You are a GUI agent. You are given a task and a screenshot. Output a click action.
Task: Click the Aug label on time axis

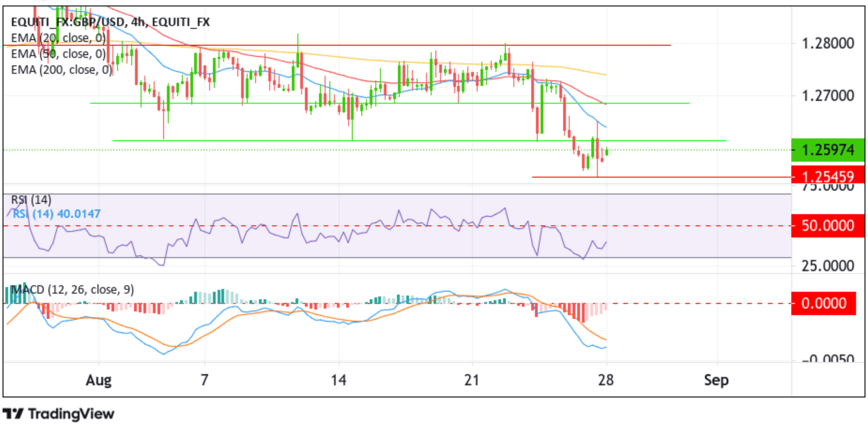click(x=98, y=381)
